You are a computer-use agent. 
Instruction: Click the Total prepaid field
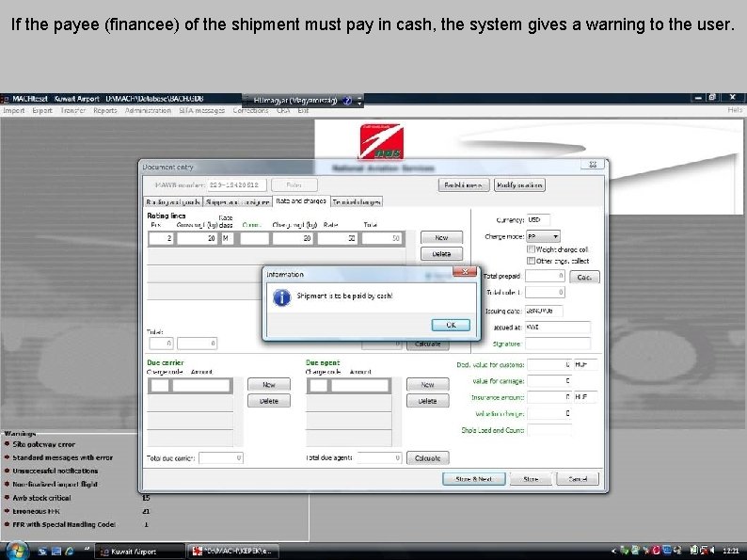pos(545,276)
